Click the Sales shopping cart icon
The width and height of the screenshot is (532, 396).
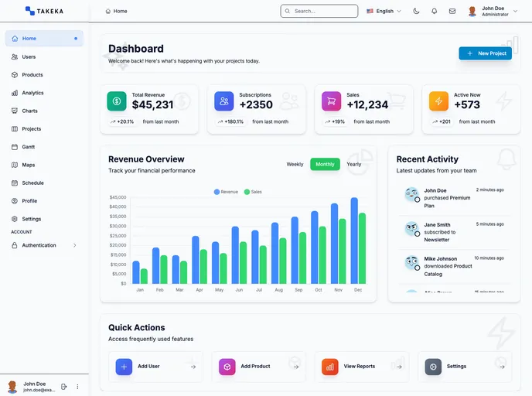pyautogui.click(x=331, y=101)
